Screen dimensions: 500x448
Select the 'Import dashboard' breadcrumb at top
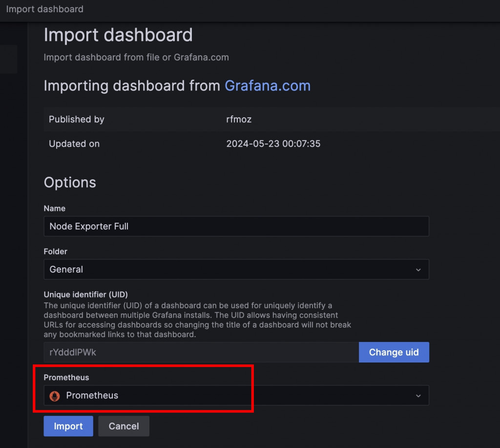point(44,9)
